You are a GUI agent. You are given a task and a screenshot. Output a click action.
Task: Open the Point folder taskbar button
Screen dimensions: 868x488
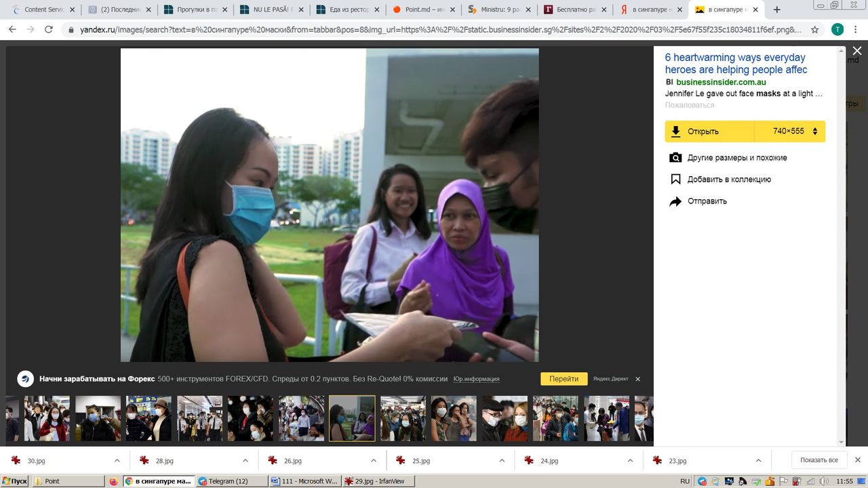pyautogui.click(x=68, y=481)
